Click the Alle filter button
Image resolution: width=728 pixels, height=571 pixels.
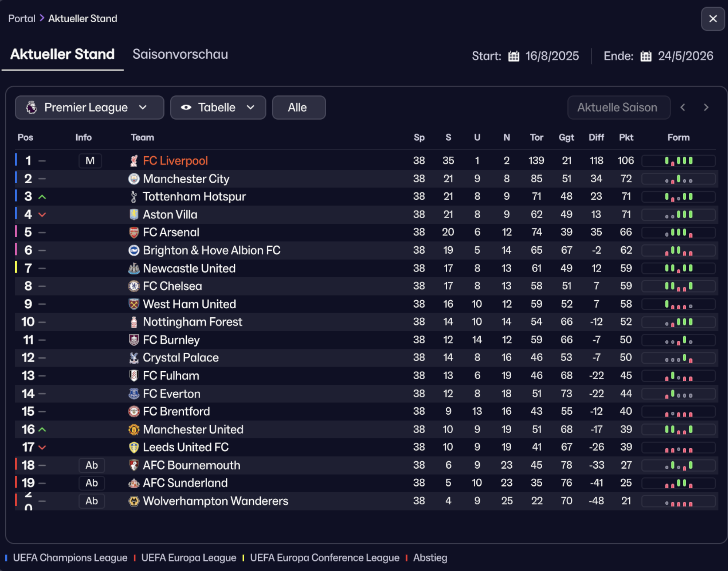(x=298, y=107)
